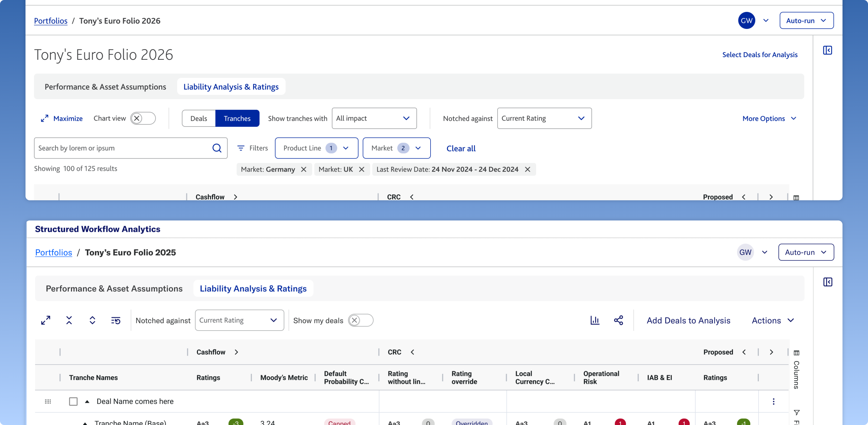The image size is (868, 425).
Task: Check the Deal Name comes here checkbox
Action: 73,401
